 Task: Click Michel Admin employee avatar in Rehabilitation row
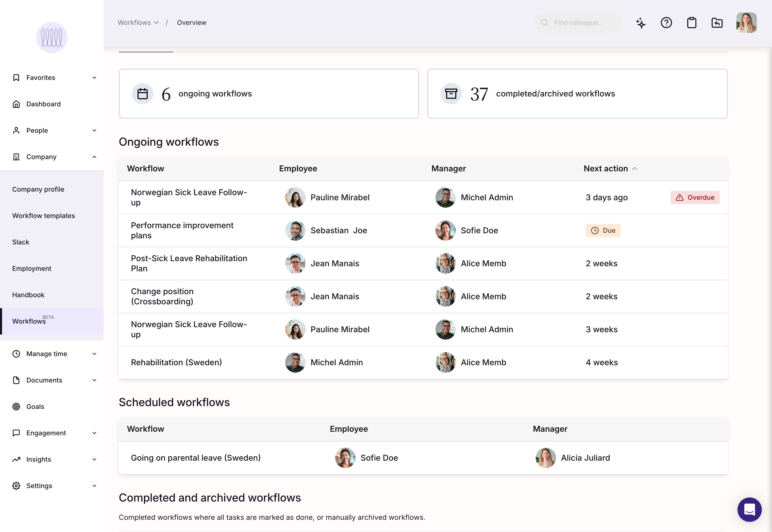pos(295,362)
